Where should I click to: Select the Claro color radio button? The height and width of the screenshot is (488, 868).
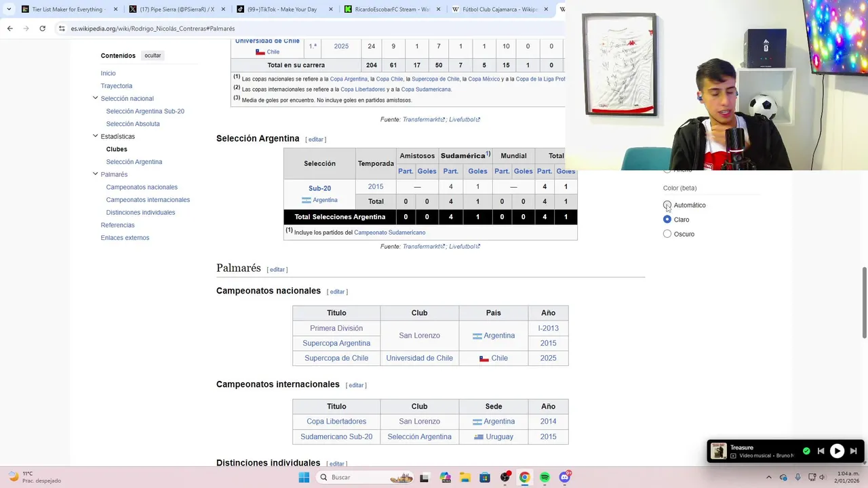coord(667,220)
